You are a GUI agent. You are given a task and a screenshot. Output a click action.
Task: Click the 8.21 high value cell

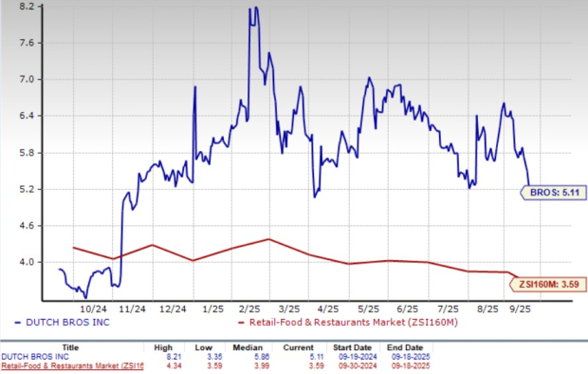tap(174, 357)
